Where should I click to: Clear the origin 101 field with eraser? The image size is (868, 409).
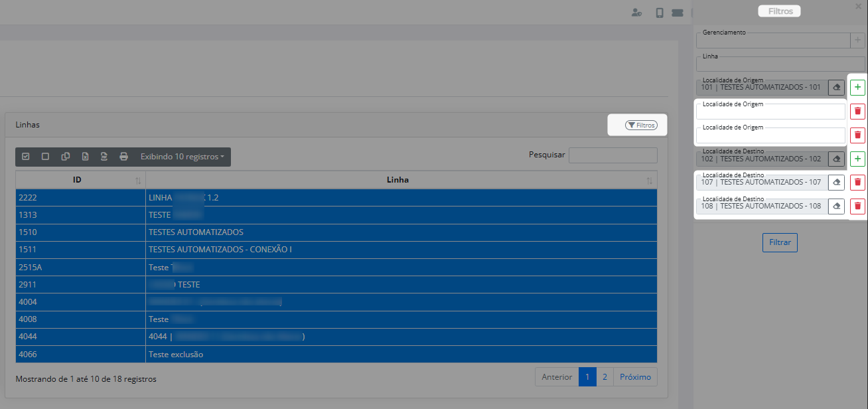[836, 87]
